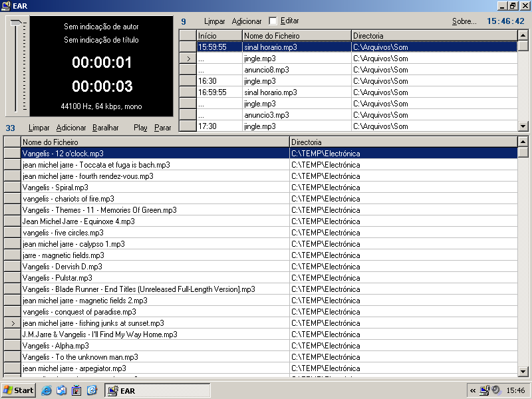Select Vangelis - 12 o'clock.mp3
The image size is (532, 399).
(x=269, y=154)
